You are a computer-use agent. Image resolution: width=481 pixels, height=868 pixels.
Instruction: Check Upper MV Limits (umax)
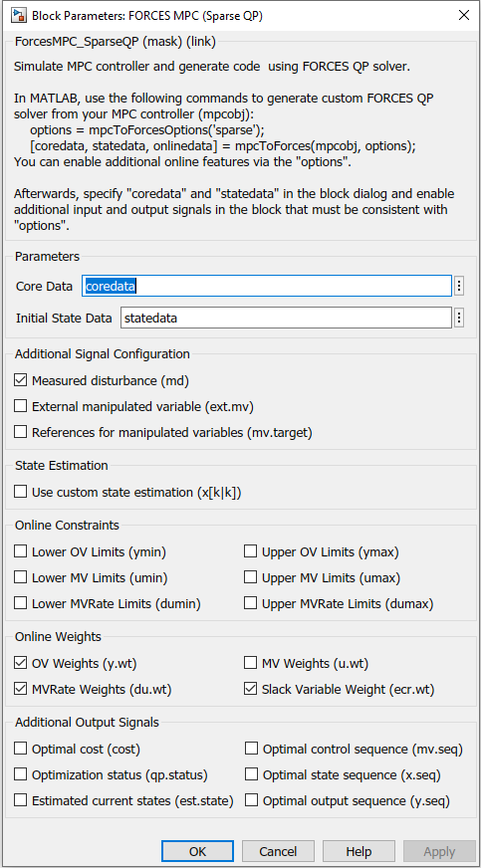[x=251, y=577]
